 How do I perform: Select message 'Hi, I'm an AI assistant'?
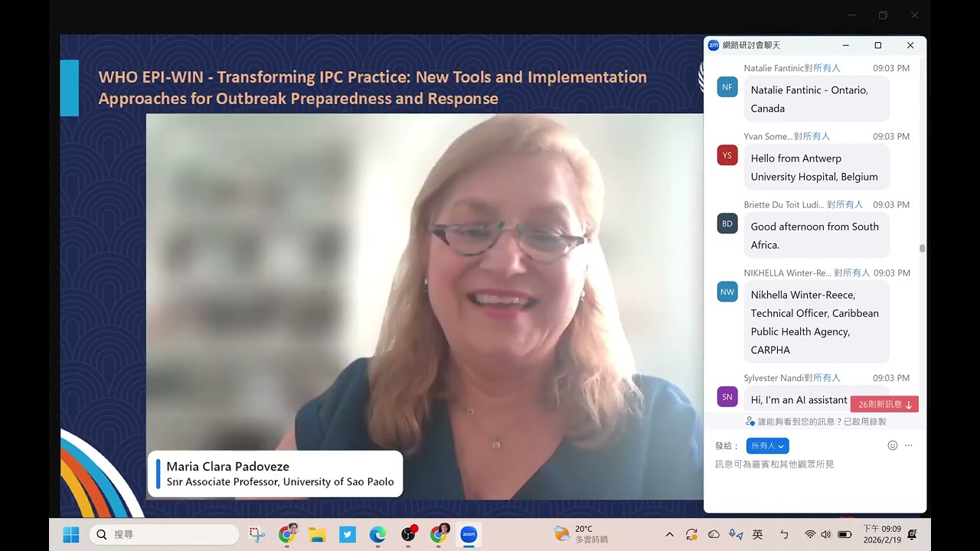pos(799,399)
